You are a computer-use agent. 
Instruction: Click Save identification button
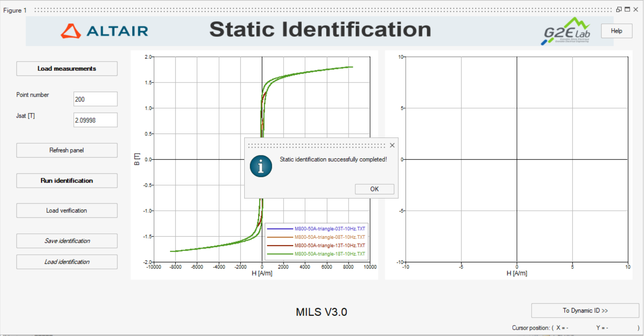[x=67, y=241]
